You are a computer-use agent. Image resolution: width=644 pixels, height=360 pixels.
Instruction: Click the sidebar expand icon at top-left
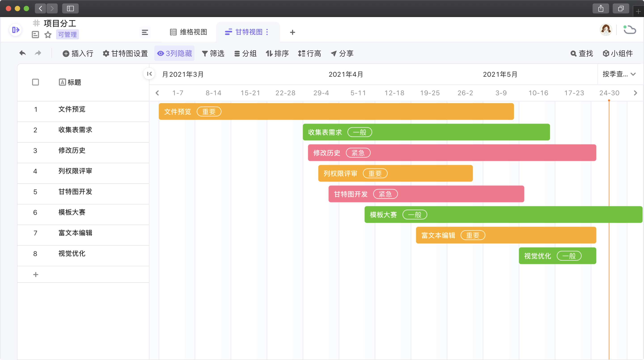[15, 30]
